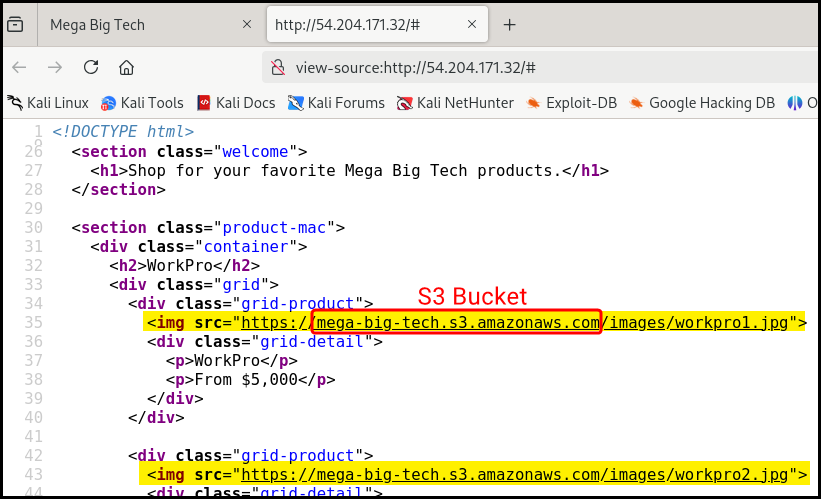Screen dimensions: 821x499
Task: Click the insecure connection lock icon
Action: point(278,68)
